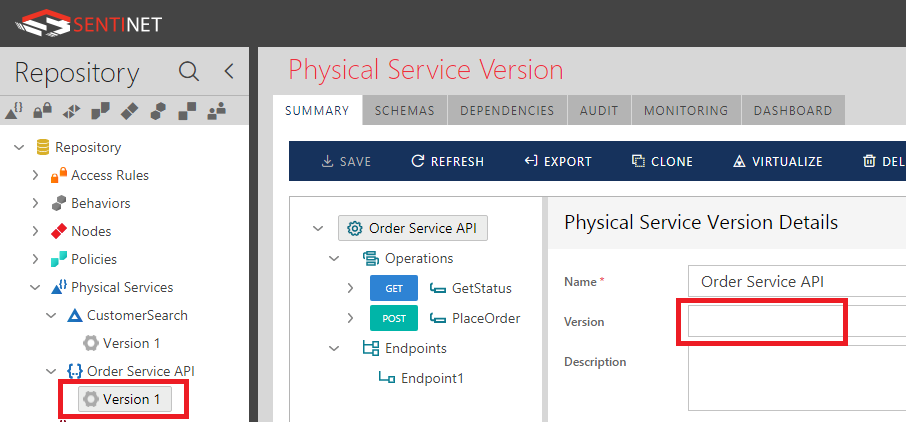Select the access rules lock filter icon

(x=43, y=110)
